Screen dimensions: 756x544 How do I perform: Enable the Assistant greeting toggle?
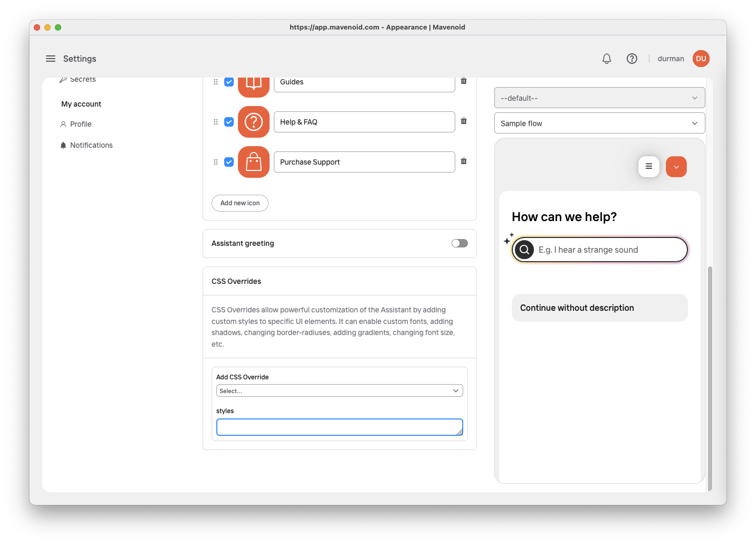(460, 243)
